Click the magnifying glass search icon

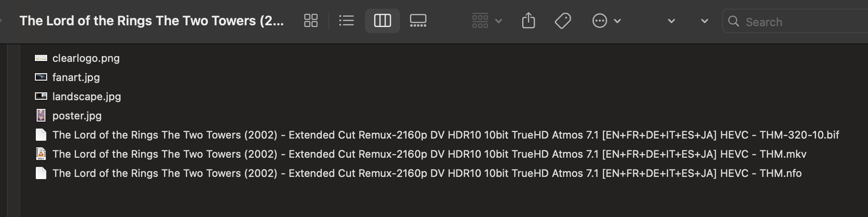[x=734, y=21]
